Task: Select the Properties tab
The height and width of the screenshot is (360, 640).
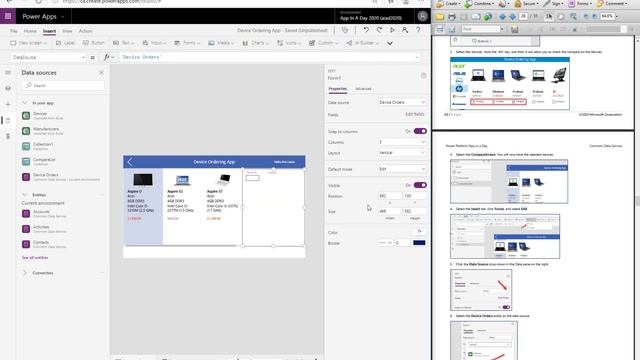Action: coord(338,89)
